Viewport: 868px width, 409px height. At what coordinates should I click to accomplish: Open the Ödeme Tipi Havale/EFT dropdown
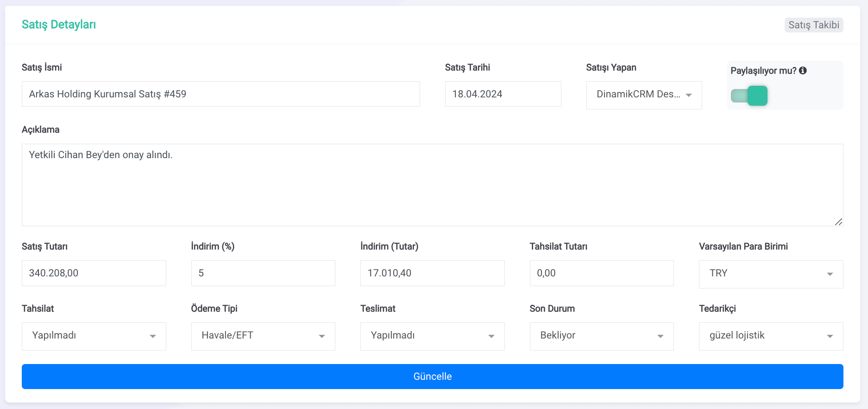263,336
